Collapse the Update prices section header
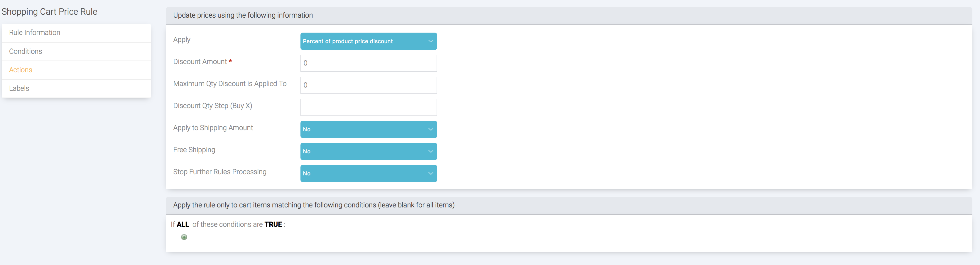980x265 pixels. click(243, 16)
